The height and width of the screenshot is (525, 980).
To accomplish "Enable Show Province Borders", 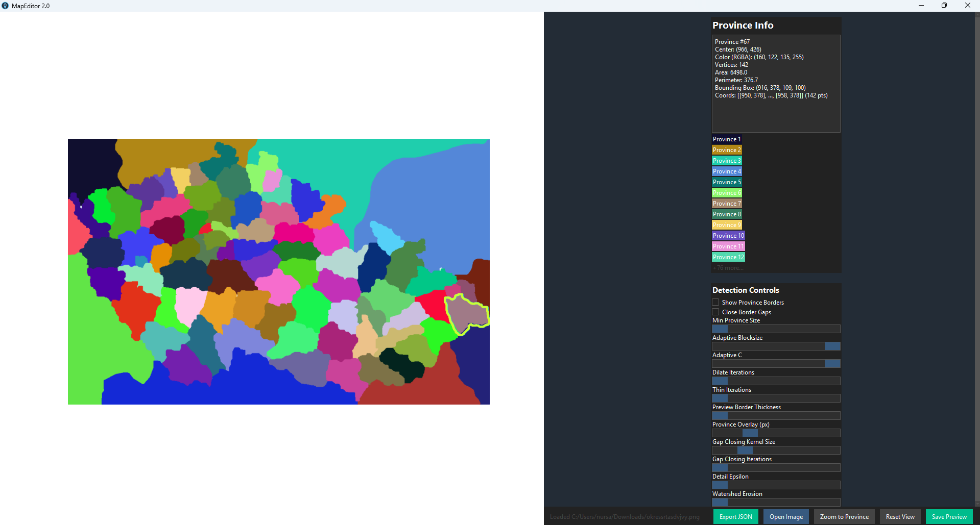I will coord(715,302).
